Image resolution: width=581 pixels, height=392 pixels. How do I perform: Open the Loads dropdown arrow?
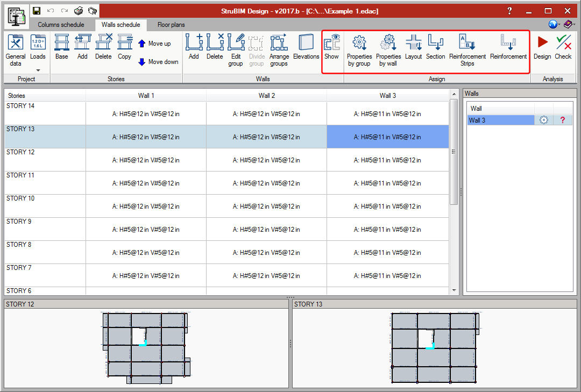pos(38,70)
